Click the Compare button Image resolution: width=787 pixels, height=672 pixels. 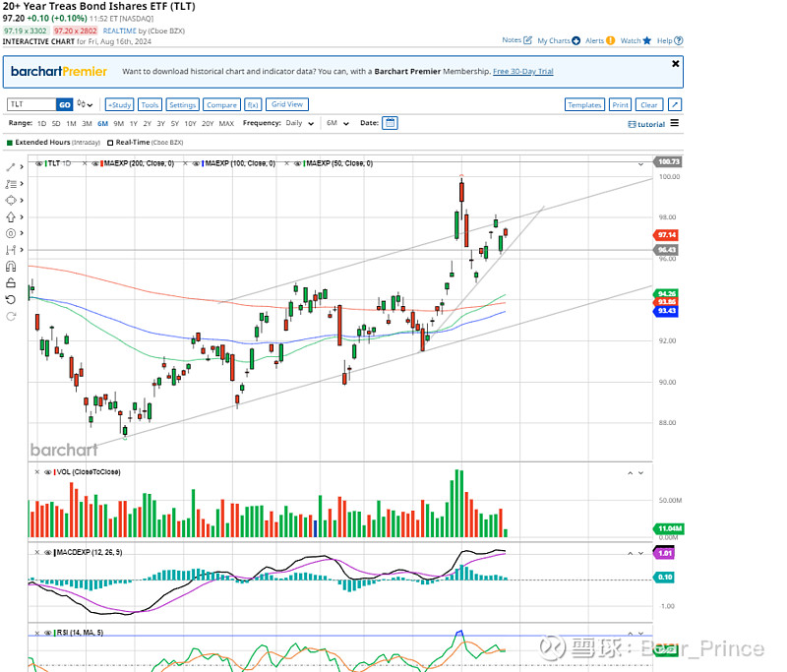221,104
